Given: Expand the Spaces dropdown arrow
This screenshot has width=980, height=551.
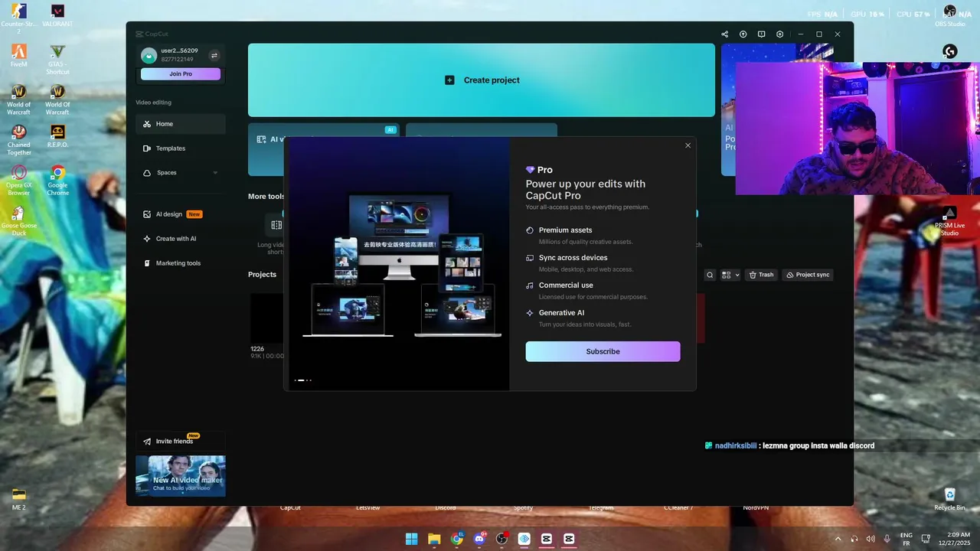Looking at the screenshot, I should (x=215, y=173).
